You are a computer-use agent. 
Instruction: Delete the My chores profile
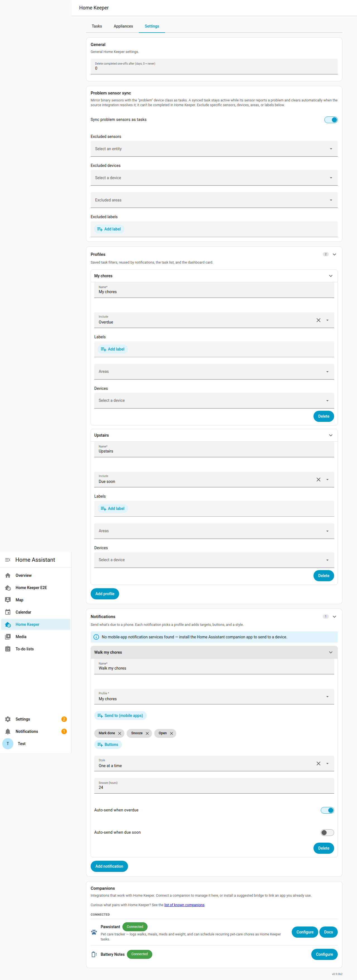324,416
